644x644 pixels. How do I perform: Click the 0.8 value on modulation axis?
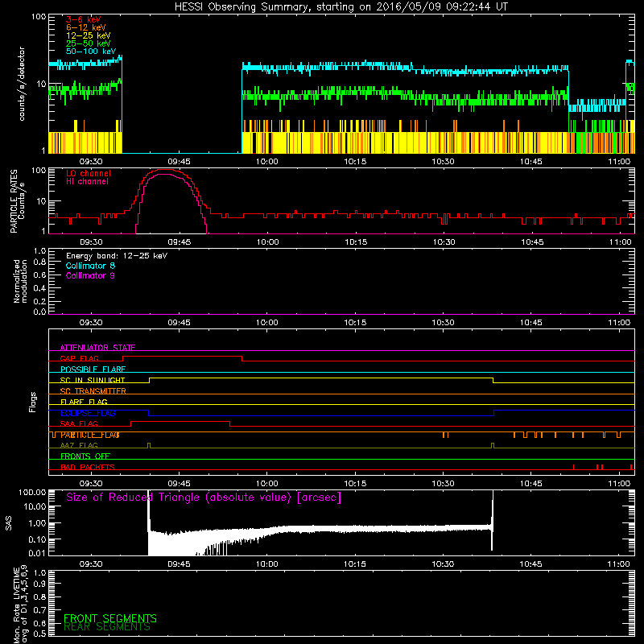pyautogui.click(x=39, y=262)
